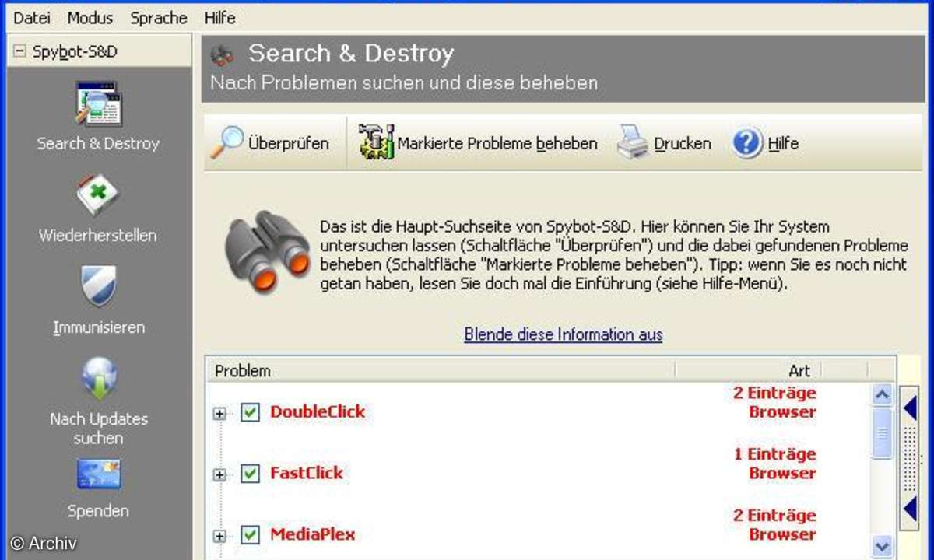Click the Überprüfen magnifier icon

point(226,143)
